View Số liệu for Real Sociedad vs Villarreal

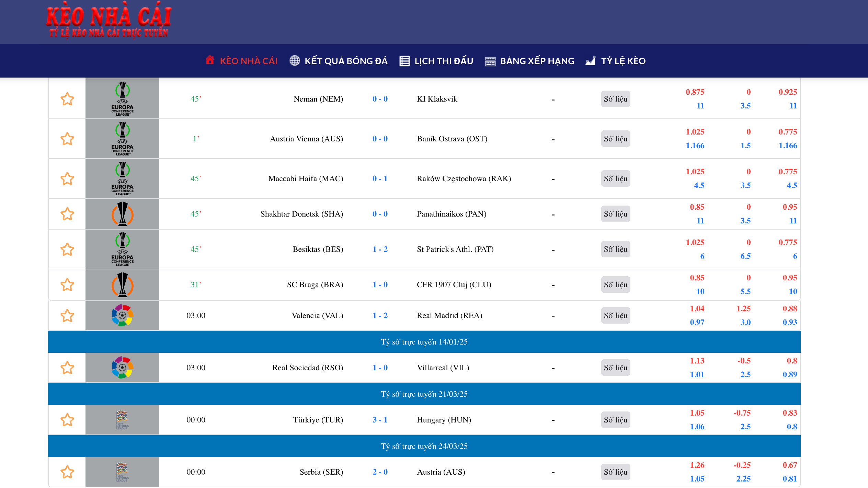pyautogui.click(x=615, y=368)
